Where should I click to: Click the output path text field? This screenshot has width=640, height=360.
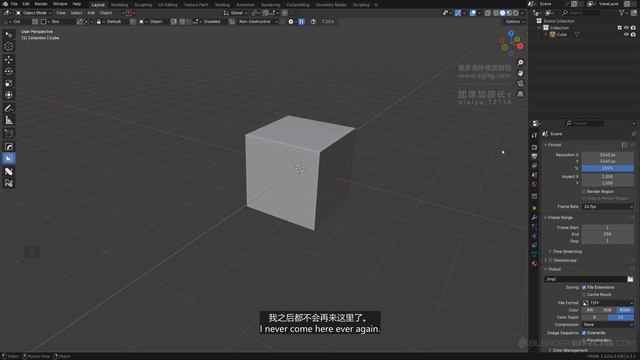coord(585,279)
